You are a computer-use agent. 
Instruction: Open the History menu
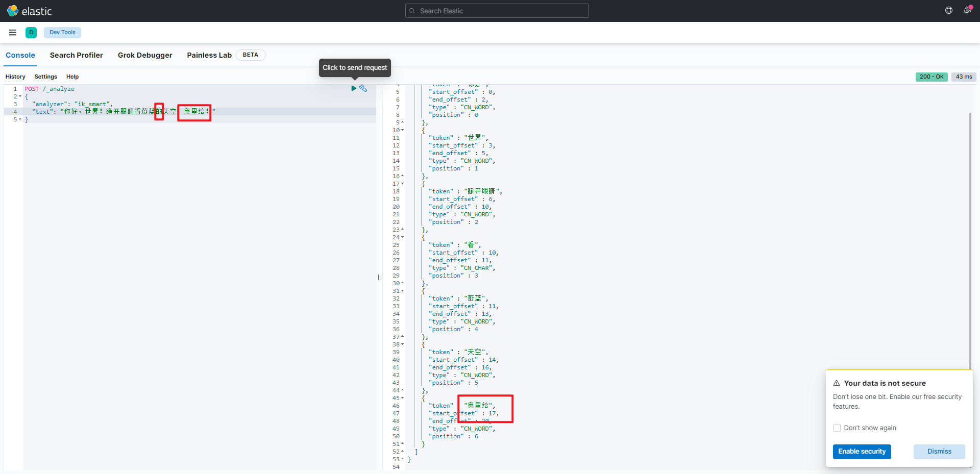tap(15, 77)
